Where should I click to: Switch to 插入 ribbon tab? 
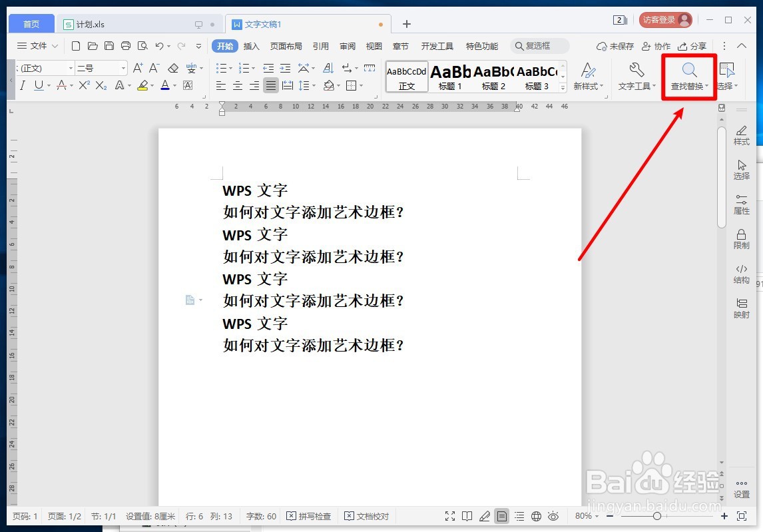coord(251,46)
